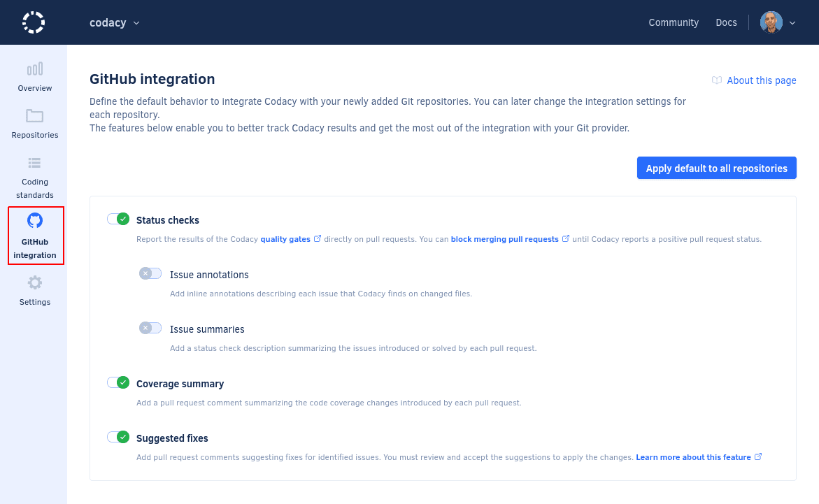
Task: Disable Suggested fixes
Action: 118,437
